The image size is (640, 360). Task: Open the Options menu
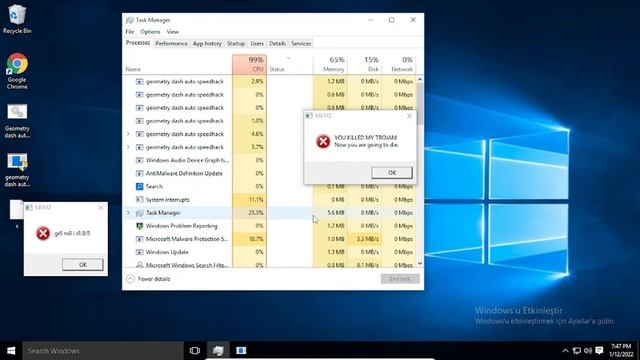[x=150, y=32]
